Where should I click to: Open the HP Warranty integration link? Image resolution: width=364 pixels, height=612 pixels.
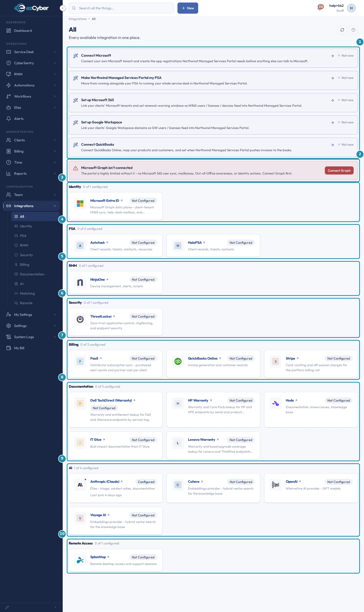click(x=200, y=400)
